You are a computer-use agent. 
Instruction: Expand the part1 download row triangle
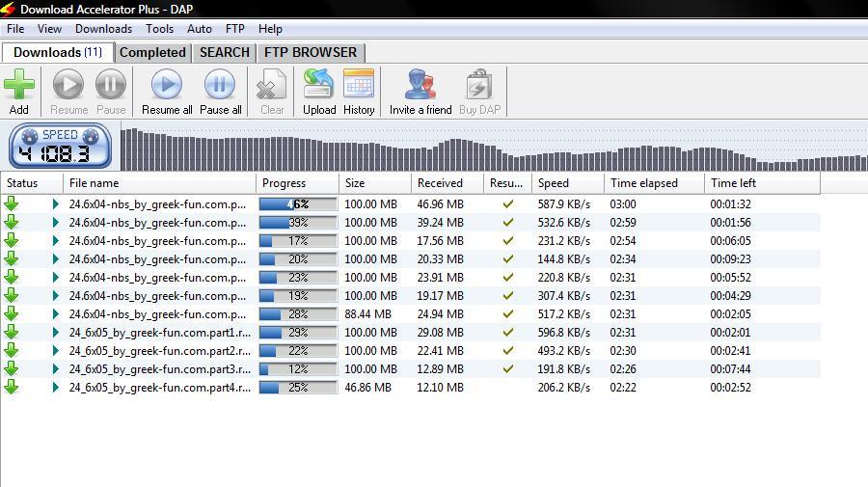point(55,332)
